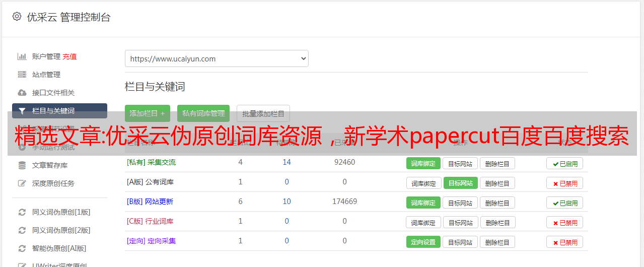This screenshot has height=267, width=644.
Task: Click the server icon for 站点管理
Action: coord(22,75)
